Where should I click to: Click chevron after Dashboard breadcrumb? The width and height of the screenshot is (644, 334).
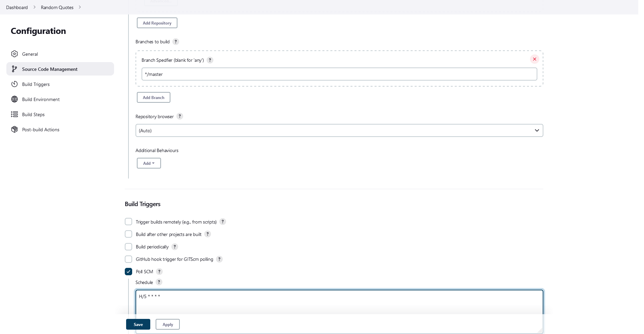click(34, 7)
